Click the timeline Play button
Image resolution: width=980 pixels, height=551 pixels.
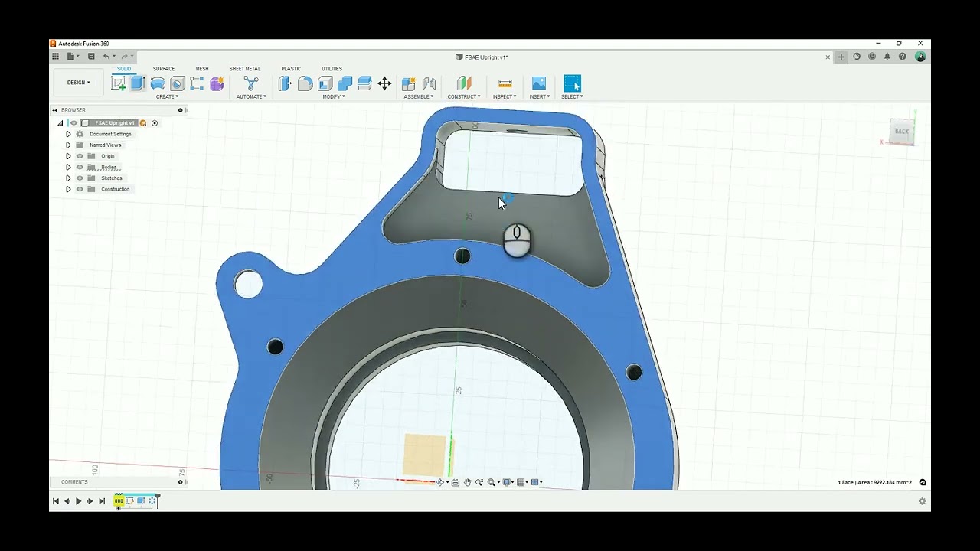[78, 501]
